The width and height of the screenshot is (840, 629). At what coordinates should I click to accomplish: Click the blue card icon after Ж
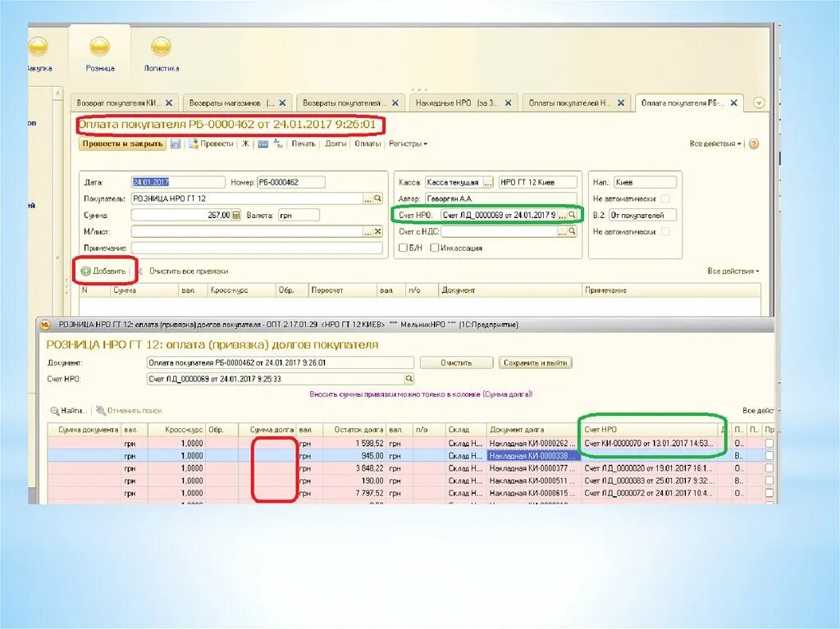[263, 144]
